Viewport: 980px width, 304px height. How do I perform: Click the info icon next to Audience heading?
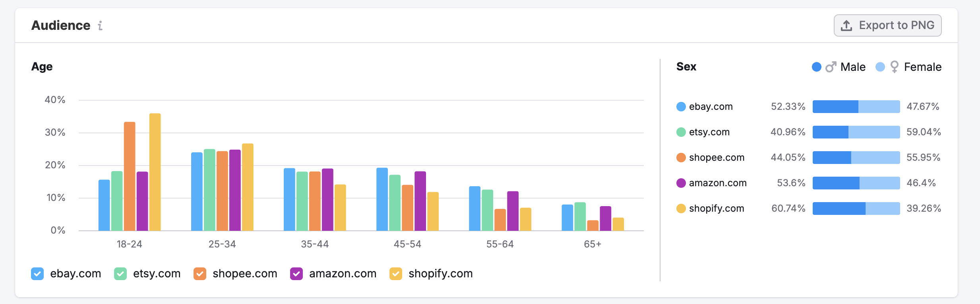tap(100, 26)
